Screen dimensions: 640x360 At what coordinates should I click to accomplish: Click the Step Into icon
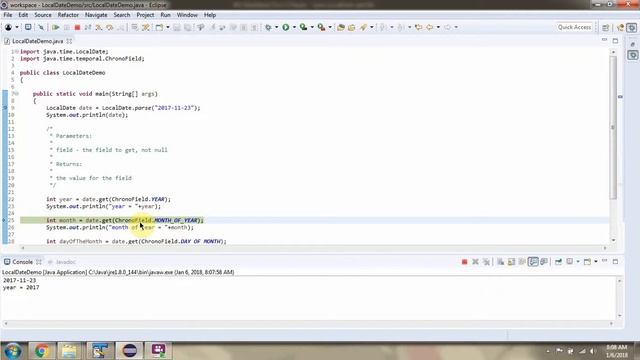pos(99,27)
